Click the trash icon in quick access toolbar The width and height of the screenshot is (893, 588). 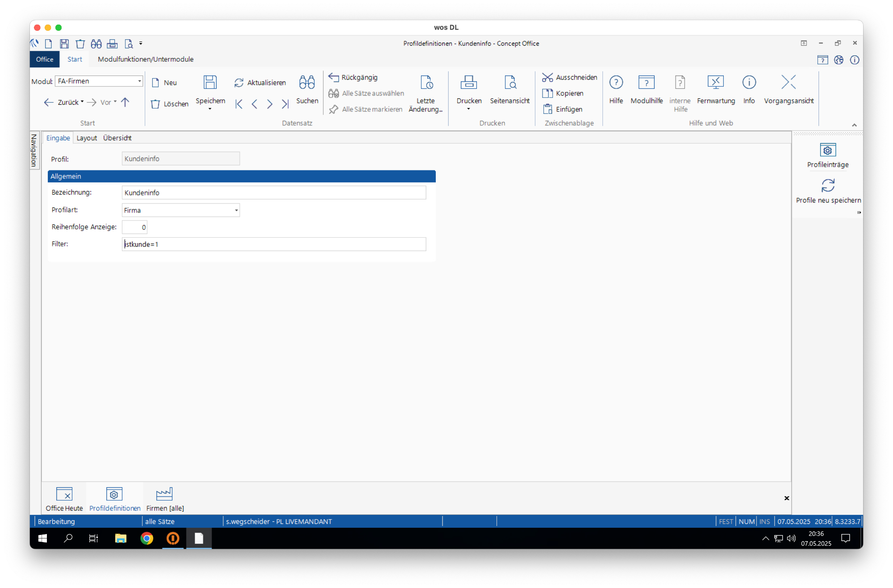click(80, 44)
